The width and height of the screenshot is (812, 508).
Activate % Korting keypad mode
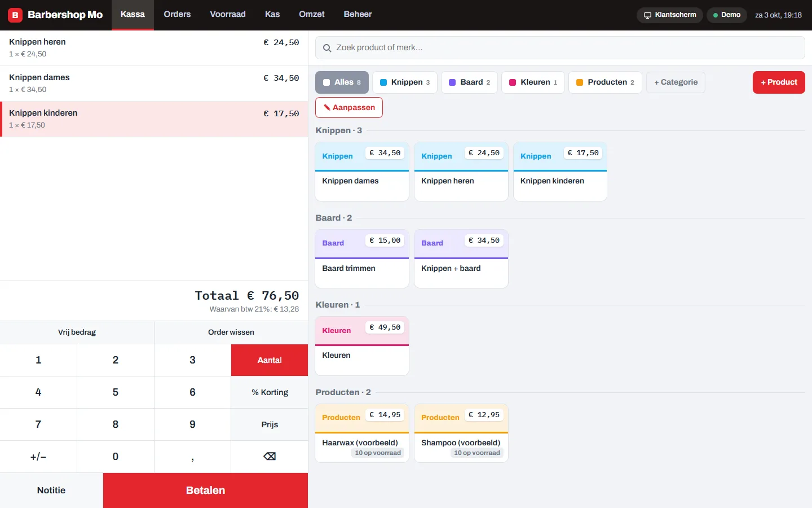[270, 392]
